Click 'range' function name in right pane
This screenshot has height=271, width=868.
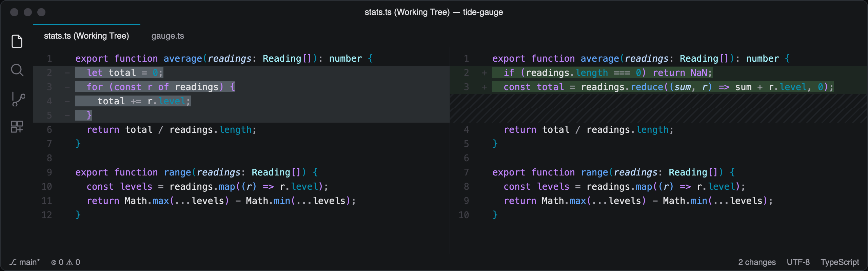594,172
